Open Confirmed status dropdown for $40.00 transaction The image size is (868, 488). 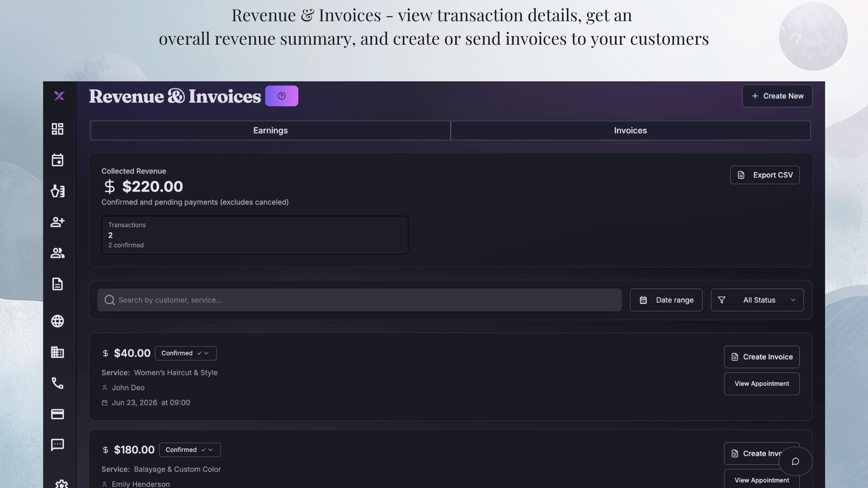click(x=186, y=353)
